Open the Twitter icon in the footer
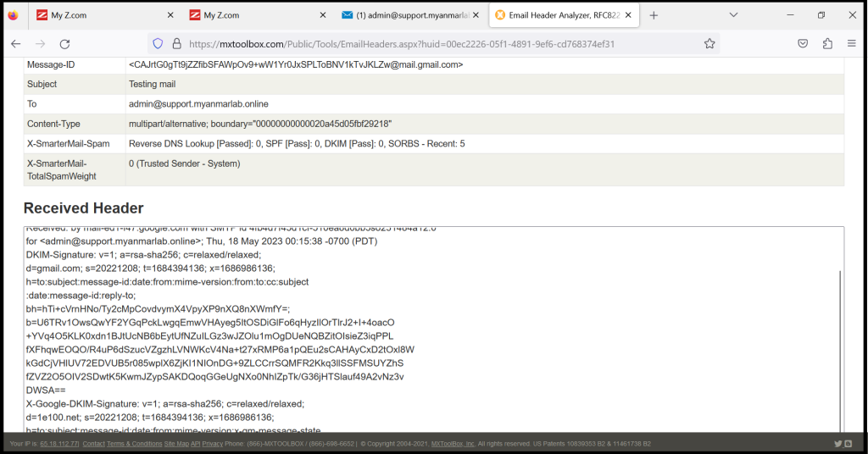Screen dimensions: 868x454 tap(838, 444)
